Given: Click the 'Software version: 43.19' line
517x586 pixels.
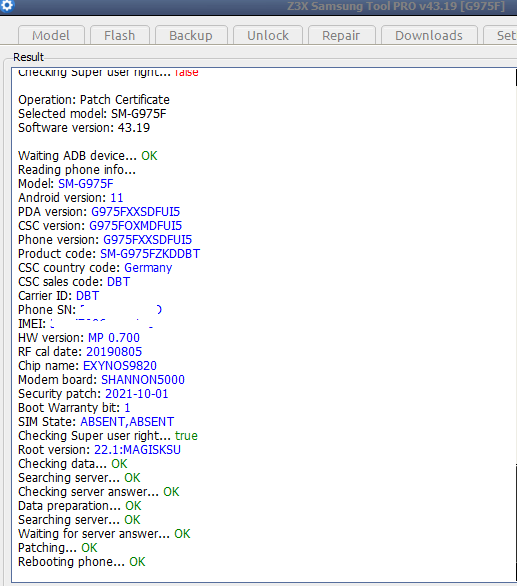Looking at the screenshot, I should click(x=84, y=128).
